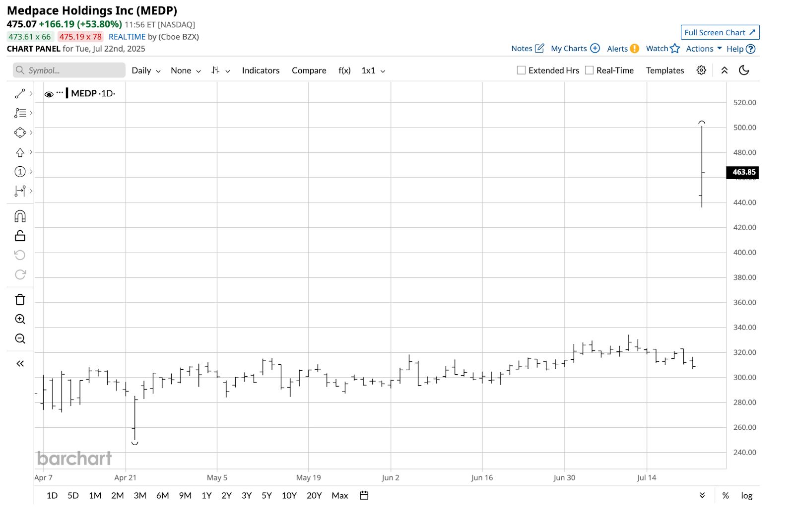Screen dimensions: 794x532
Task: Select the 9M range
Action: (185, 496)
